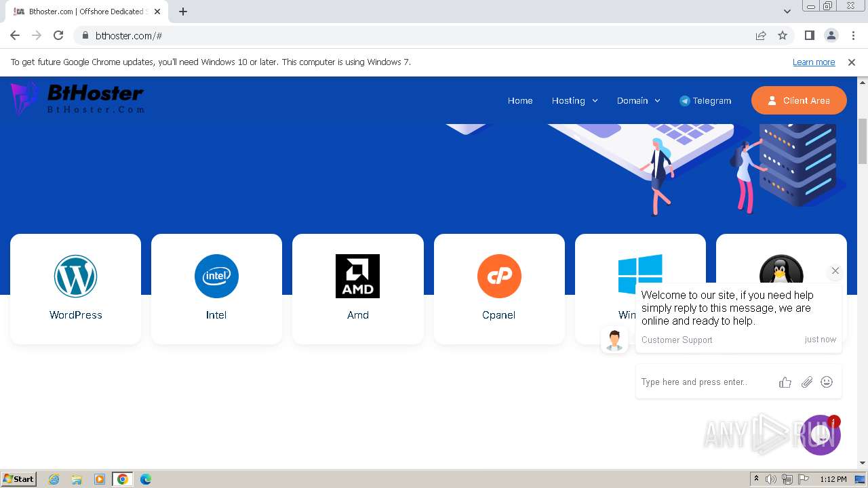The width and height of the screenshot is (868, 488).
Task: Click the BtHoster logo
Action: click(77, 98)
